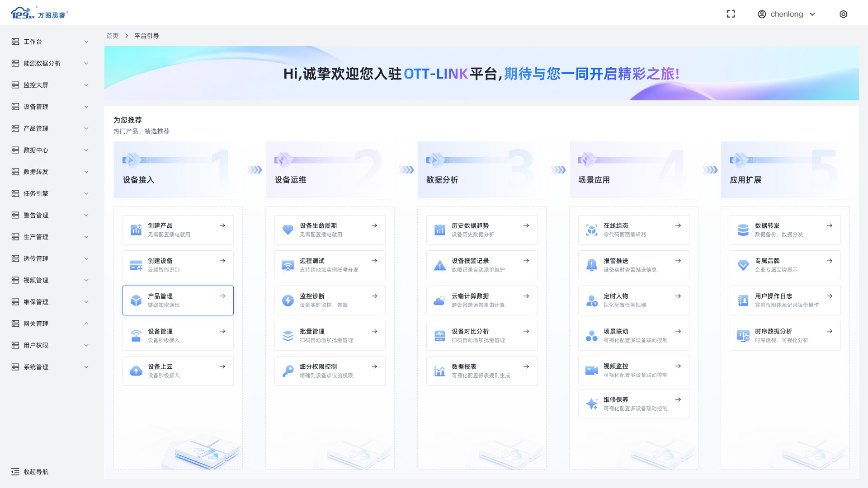Screen dimensions: 868x488
Task: Click the cloud upload icon for 设备上云
Action: pos(136,371)
